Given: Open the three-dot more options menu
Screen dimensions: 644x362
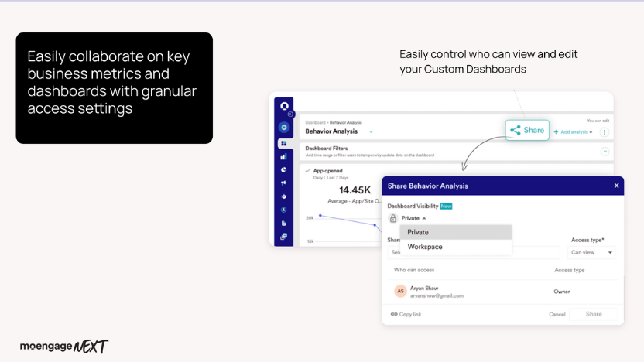Looking at the screenshot, I should pos(605,132).
